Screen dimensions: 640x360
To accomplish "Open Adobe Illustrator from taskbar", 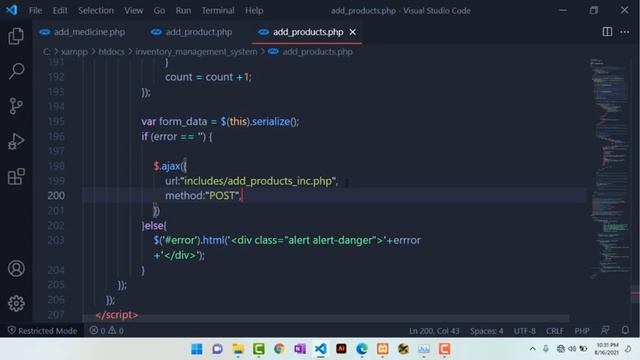I will (x=341, y=349).
